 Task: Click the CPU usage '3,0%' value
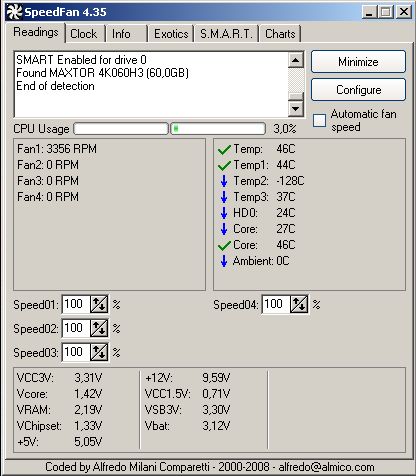click(x=285, y=129)
